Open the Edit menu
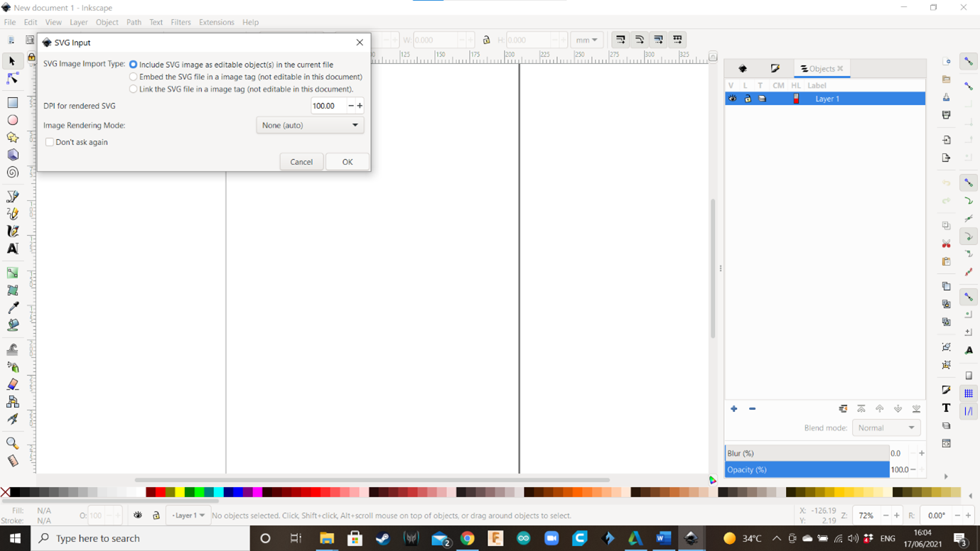This screenshot has height=551, width=980. tap(31, 22)
